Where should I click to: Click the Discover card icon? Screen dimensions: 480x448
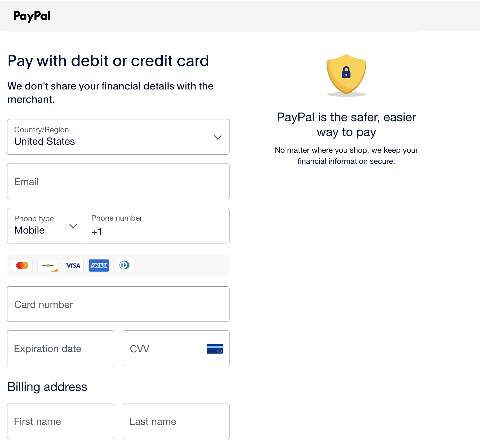pos(48,265)
